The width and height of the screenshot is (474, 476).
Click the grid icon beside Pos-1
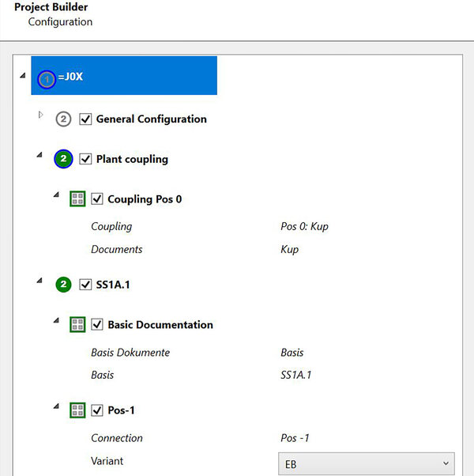point(77,410)
